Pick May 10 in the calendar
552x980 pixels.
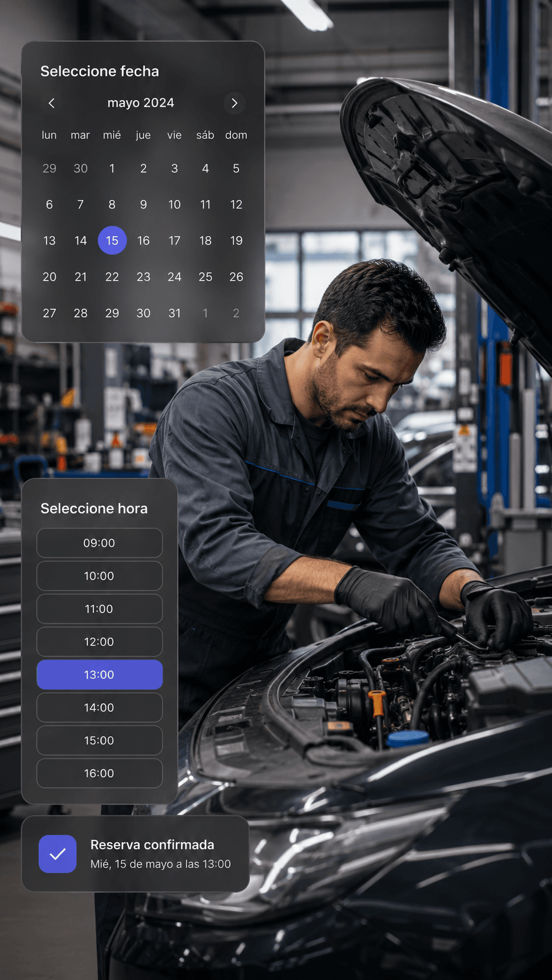point(174,205)
